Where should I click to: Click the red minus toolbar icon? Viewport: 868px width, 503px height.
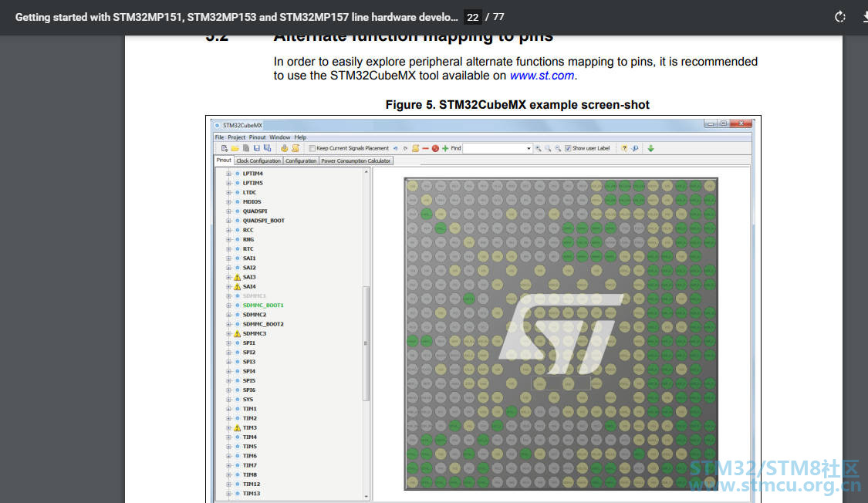(425, 148)
